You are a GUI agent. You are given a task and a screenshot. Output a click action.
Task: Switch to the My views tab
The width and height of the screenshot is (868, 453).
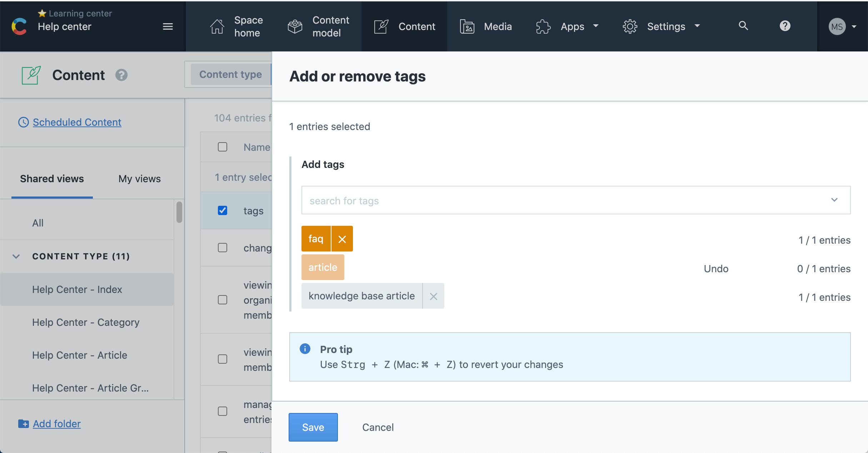pos(139,179)
